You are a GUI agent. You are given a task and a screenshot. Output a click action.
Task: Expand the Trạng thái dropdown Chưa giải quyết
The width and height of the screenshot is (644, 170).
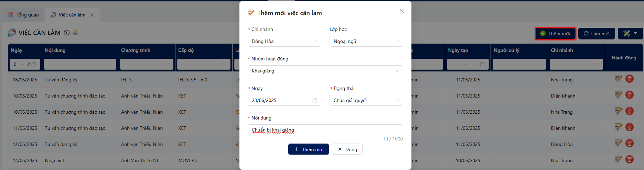click(366, 100)
